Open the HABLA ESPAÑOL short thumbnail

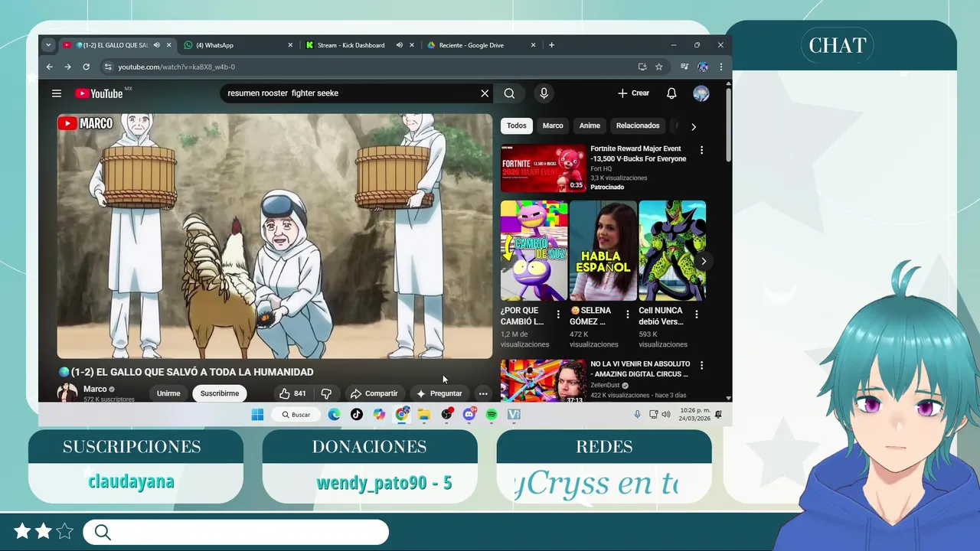(603, 250)
